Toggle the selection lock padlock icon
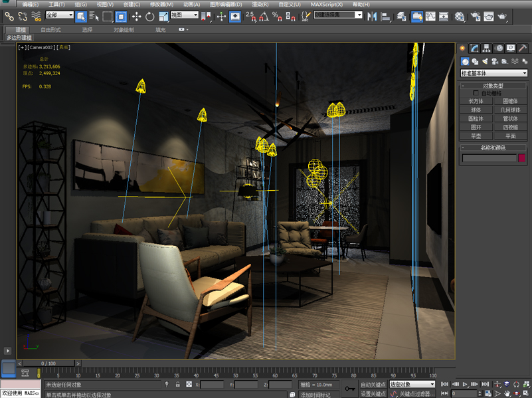Image resolution: width=532 pixels, height=398 pixels. [177, 385]
